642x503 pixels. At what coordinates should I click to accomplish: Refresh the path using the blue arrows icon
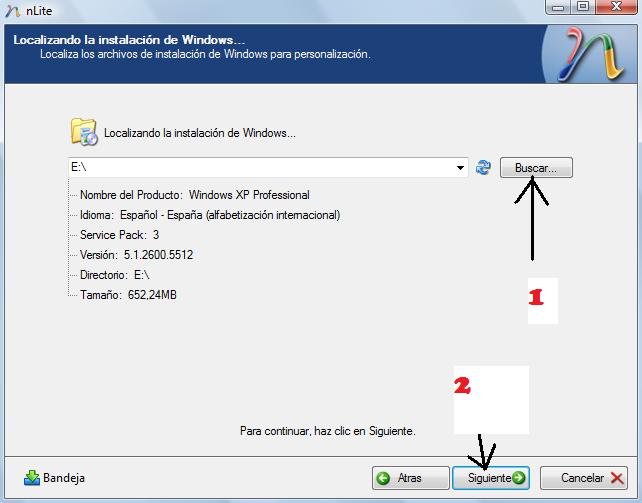coord(484,168)
